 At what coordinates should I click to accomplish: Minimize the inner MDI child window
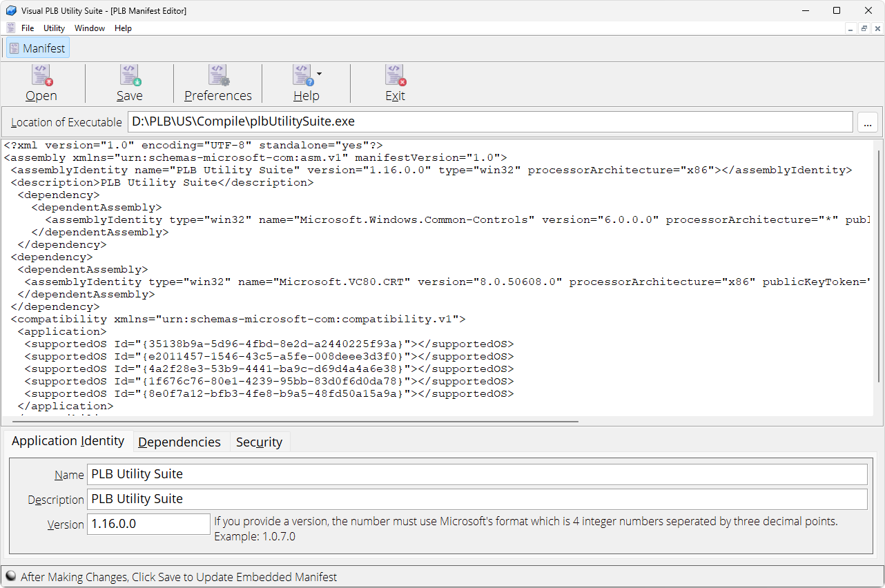852,28
